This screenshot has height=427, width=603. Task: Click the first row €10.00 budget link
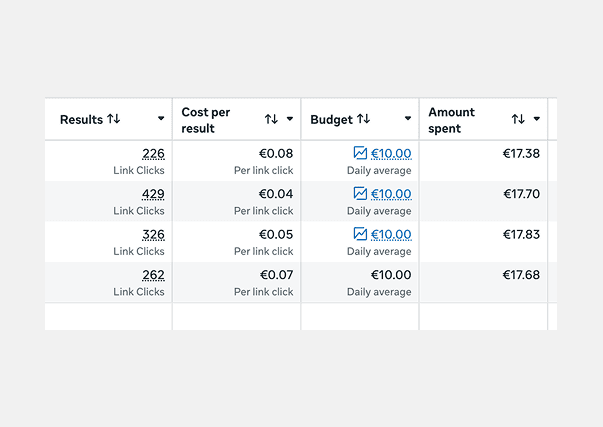pos(391,153)
